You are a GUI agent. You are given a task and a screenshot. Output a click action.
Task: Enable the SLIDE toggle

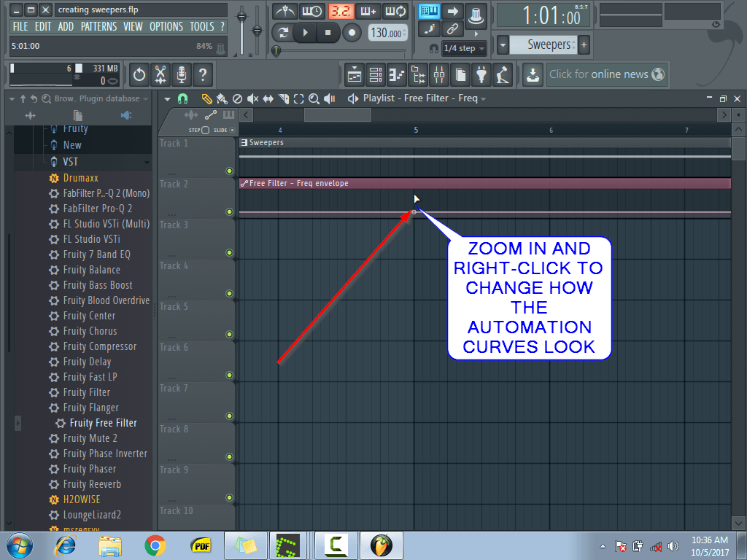(x=233, y=130)
